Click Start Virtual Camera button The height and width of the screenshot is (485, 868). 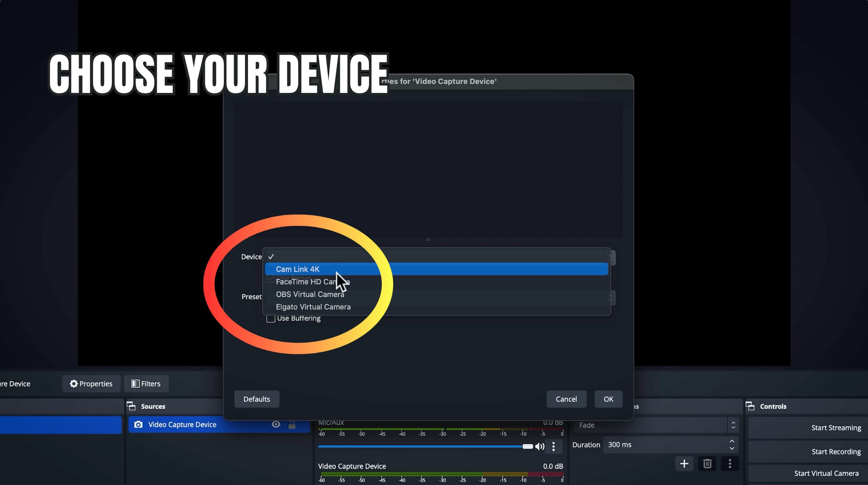(x=808, y=473)
